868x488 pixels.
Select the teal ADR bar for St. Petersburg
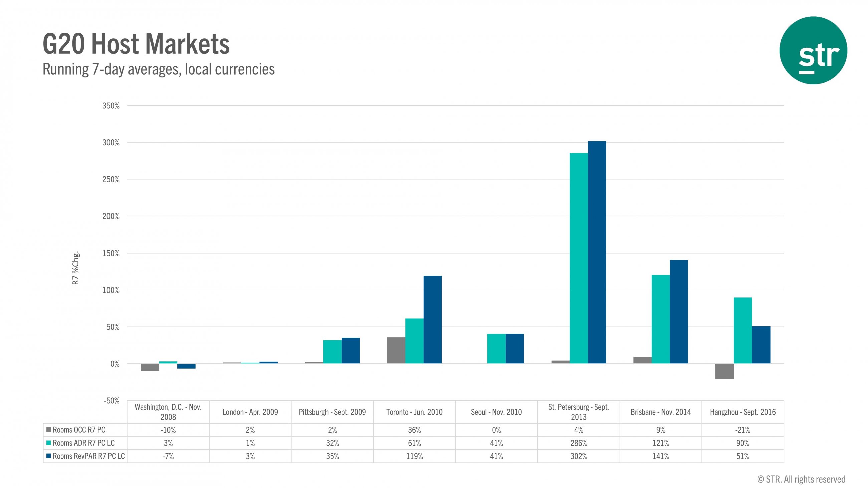pos(579,258)
